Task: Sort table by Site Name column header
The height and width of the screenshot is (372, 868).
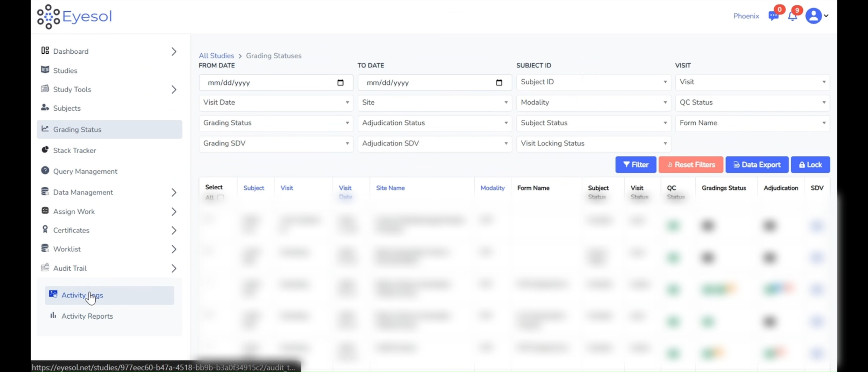Action: point(390,188)
